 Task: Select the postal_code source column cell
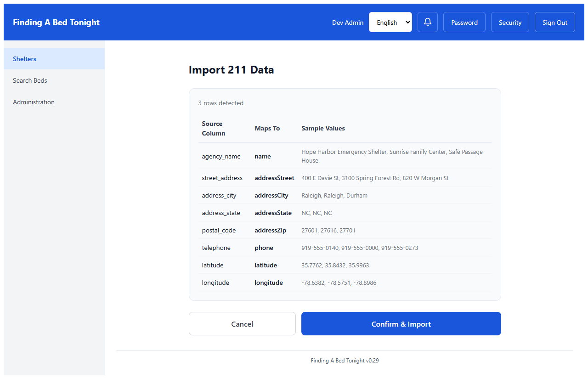[x=219, y=230]
